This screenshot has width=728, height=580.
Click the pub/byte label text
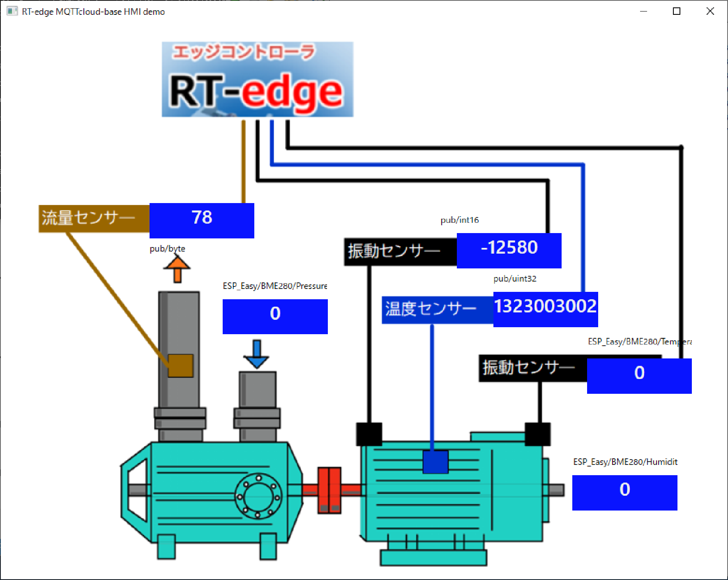click(167, 249)
